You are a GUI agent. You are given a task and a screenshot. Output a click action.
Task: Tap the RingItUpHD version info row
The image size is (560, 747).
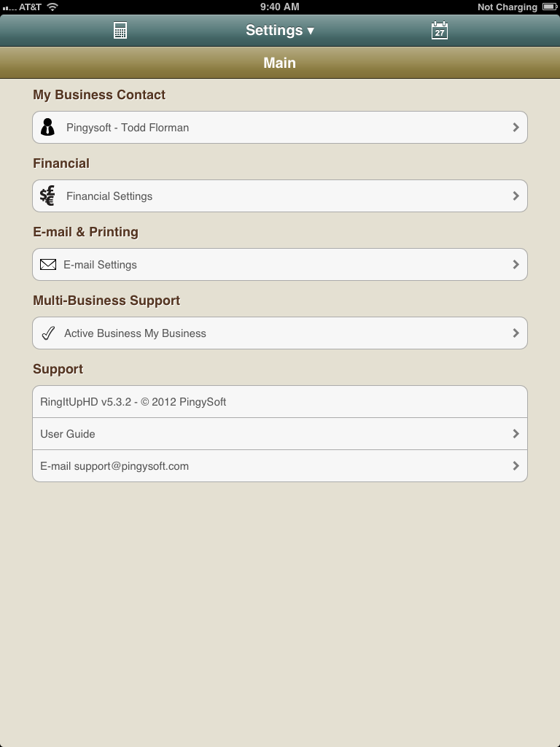coord(280,402)
